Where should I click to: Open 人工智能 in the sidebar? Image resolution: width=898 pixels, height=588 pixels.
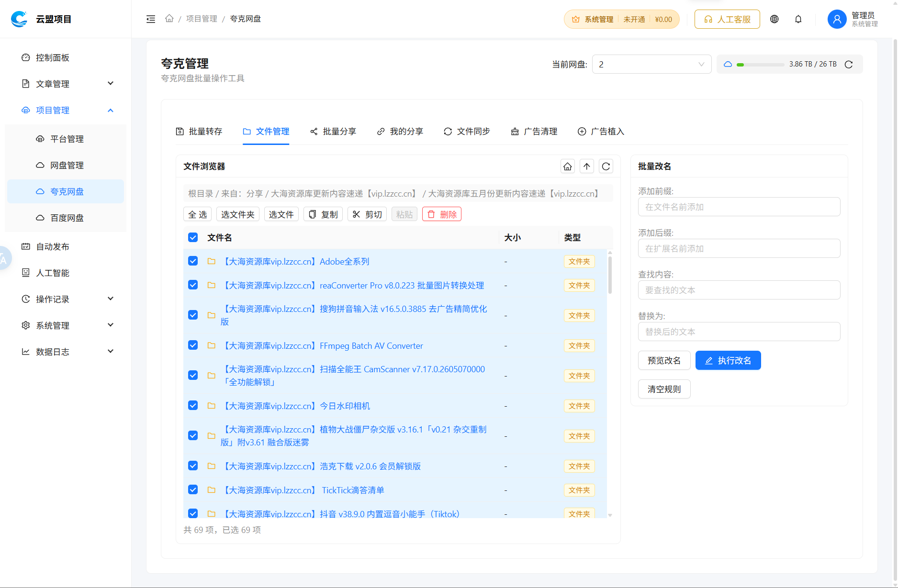[x=66, y=273]
